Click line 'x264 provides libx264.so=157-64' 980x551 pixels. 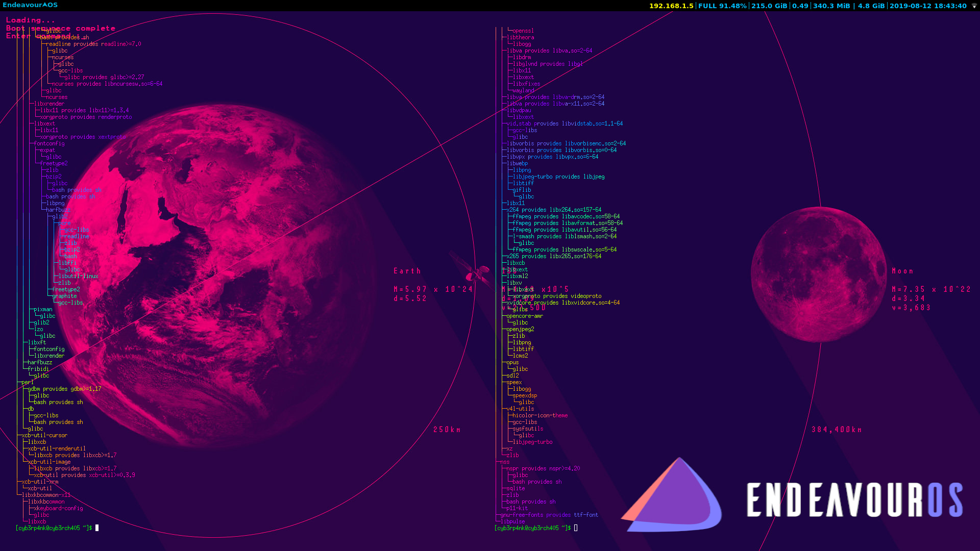(x=554, y=210)
